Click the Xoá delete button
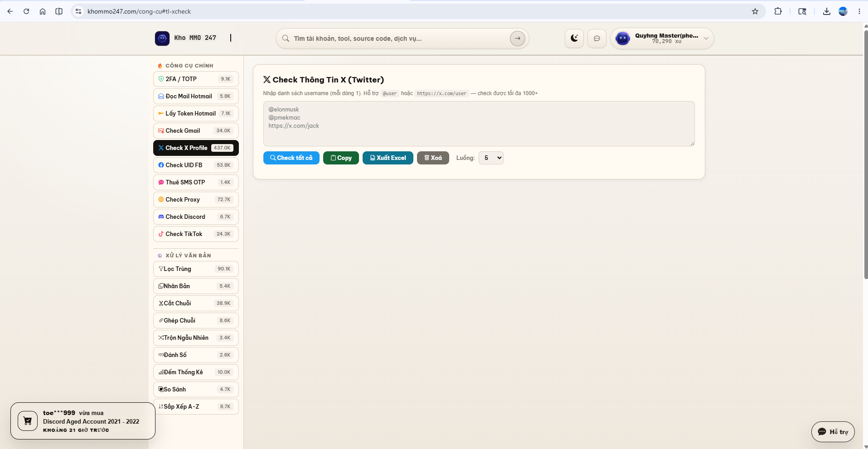Screen dimensions: 868x449 coord(433,158)
